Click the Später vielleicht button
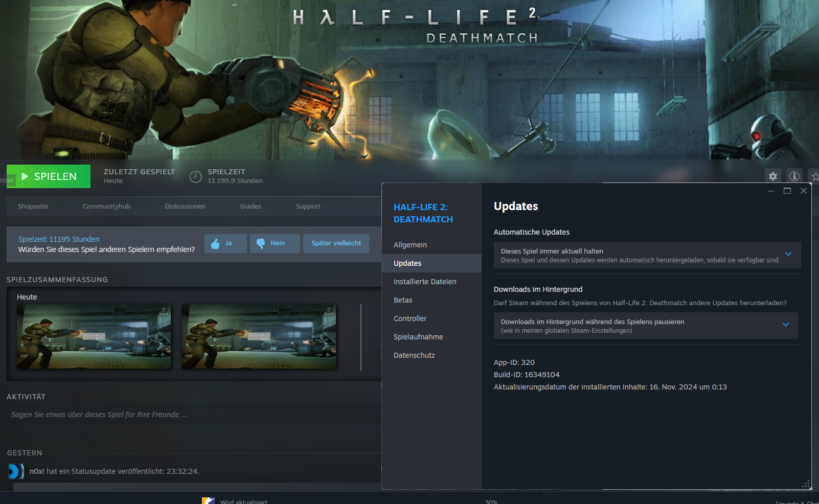The image size is (819, 504). tap(336, 243)
